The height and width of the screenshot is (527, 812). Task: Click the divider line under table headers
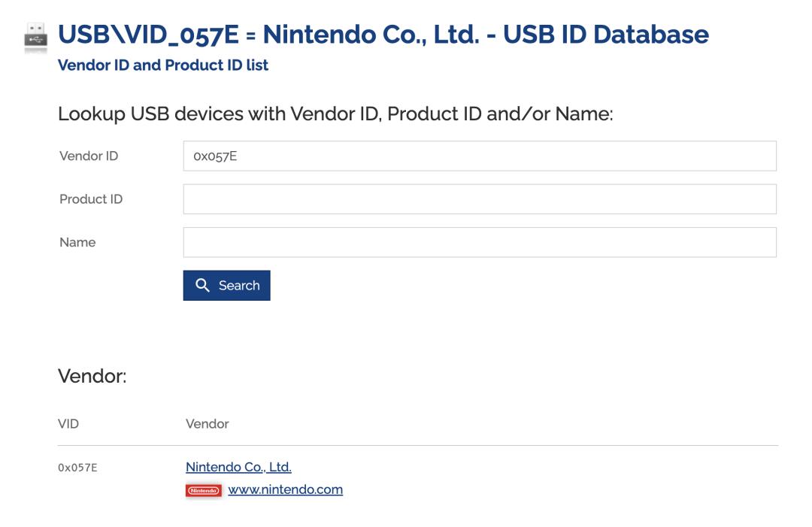point(417,445)
